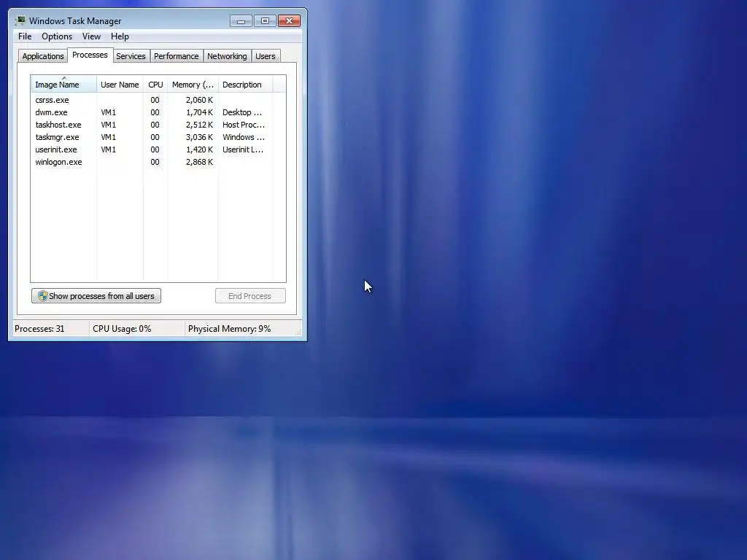
Task: Open the Performance tab
Action: point(176,56)
